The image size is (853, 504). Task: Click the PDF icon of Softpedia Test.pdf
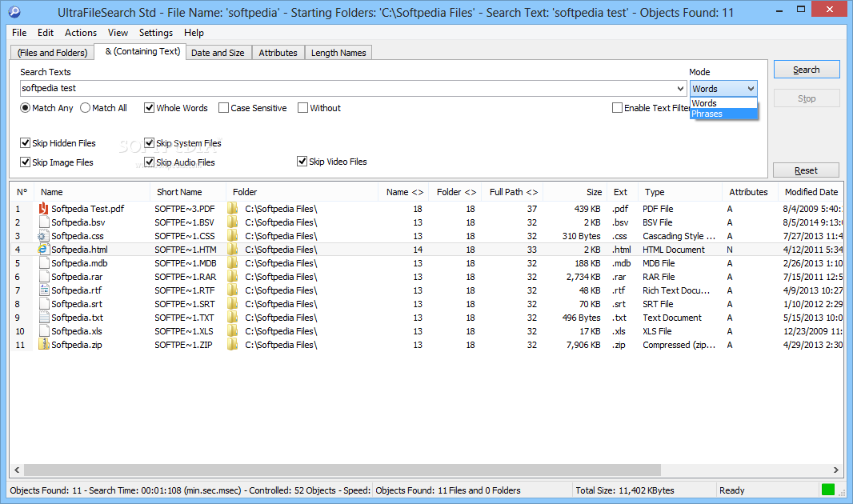point(43,208)
